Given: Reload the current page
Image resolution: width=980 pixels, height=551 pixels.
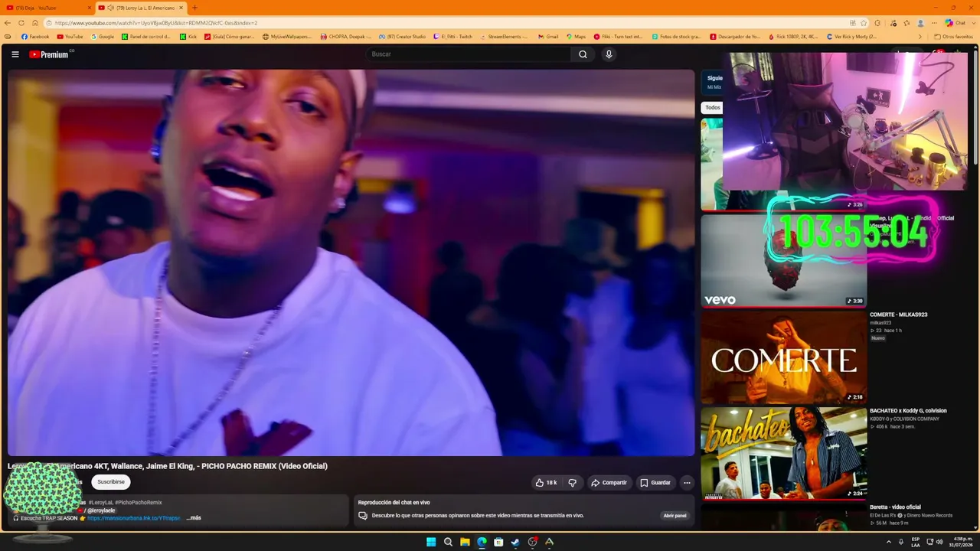Looking at the screenshot, I should coord(21,23).
